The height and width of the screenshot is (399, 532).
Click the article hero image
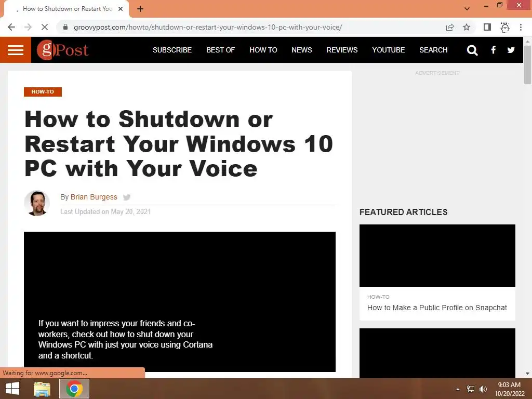pyautogui.click(x=180, y=302)
